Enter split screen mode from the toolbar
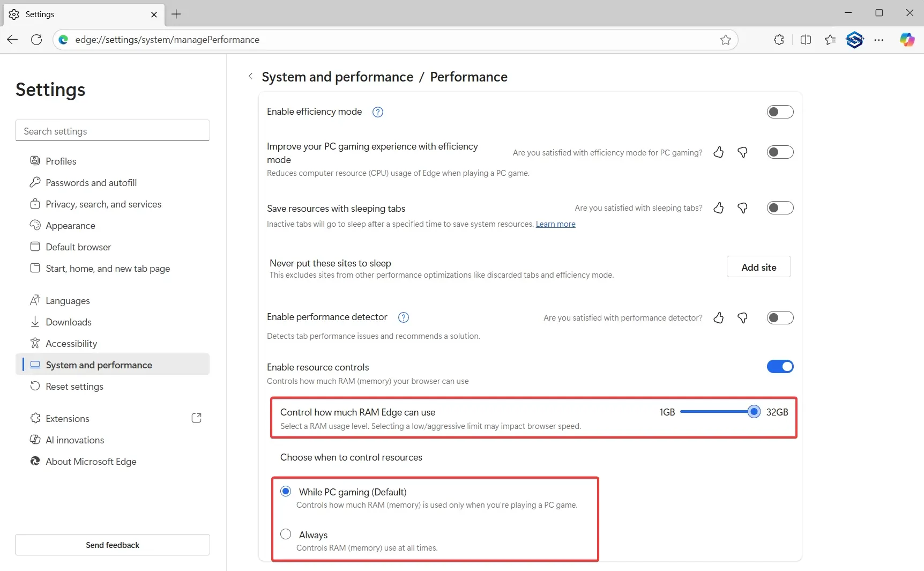The image size is (924, 571). tap(806, 40)
